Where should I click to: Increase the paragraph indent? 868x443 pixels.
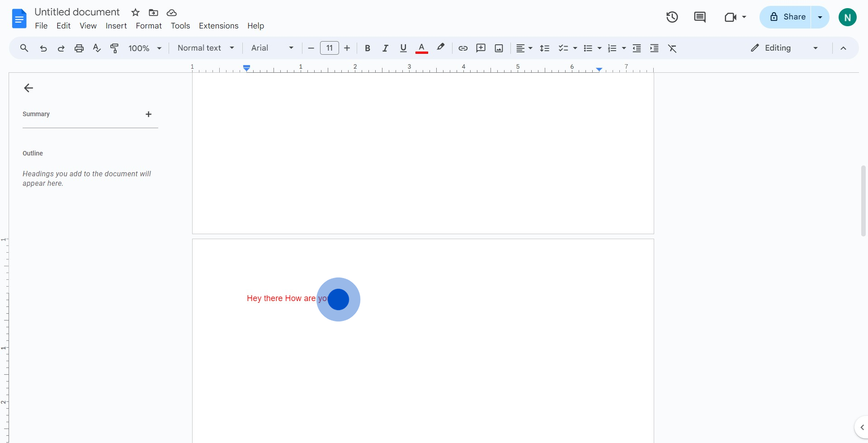click(x=654, y=48)
